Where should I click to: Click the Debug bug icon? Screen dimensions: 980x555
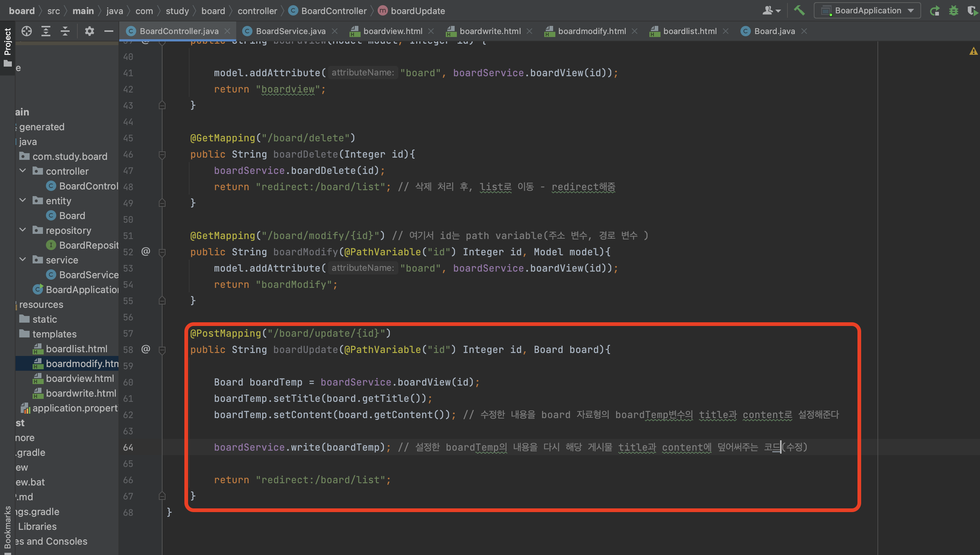[953, 10]
